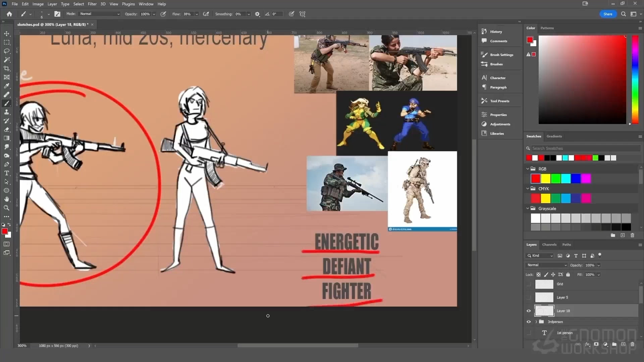This screenshot has height=362, width=644.
Task: Select the Eraser tool
Action: (6, 129)
